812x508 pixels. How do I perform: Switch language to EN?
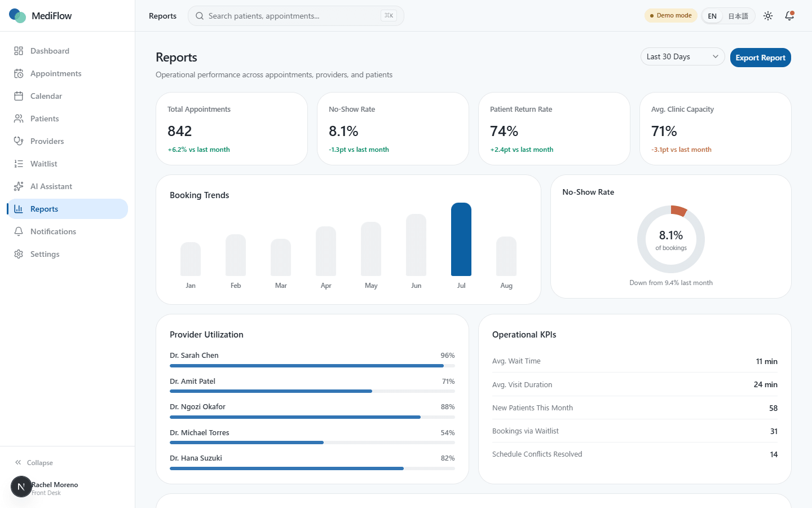point(712,16)
